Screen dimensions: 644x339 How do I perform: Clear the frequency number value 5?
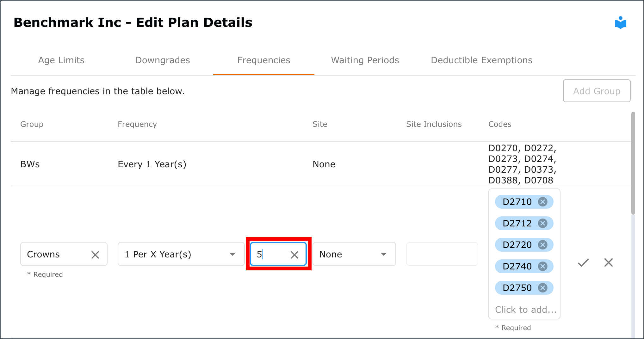pyautogui.click(x=294, y=255)
